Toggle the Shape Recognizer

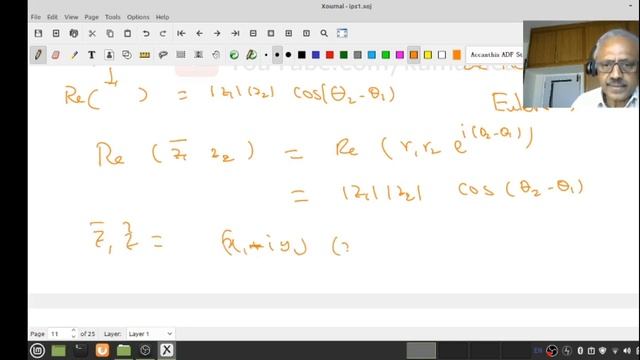click(x=127, y=55)
